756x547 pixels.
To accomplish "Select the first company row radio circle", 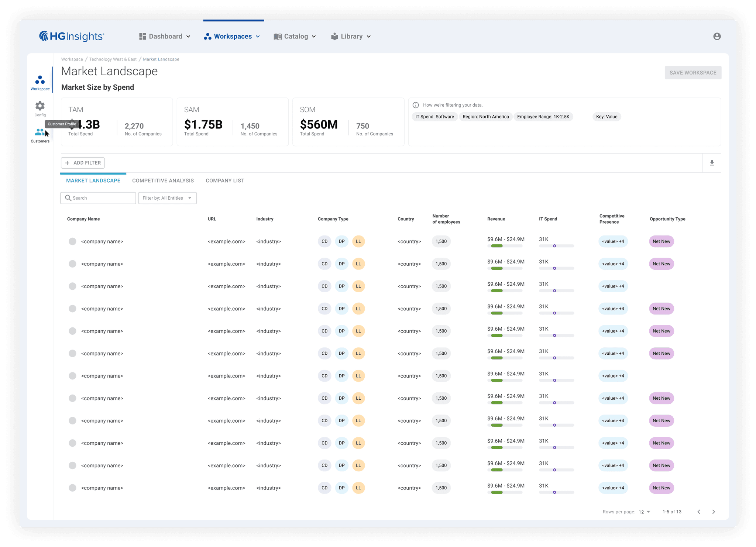I will pyautogui.click(x=72, y=241).
